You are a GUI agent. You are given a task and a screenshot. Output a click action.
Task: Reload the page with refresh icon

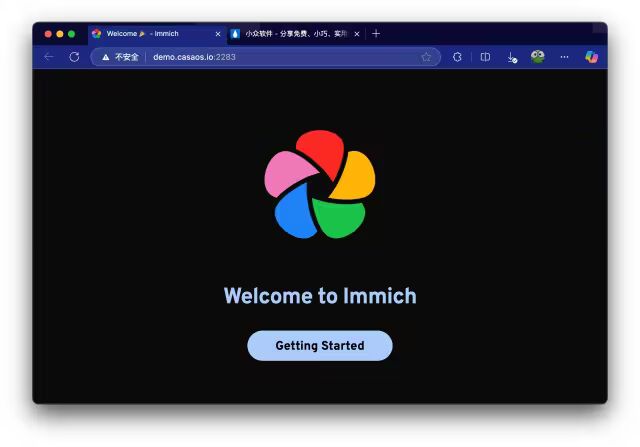[x=74, y=57]
